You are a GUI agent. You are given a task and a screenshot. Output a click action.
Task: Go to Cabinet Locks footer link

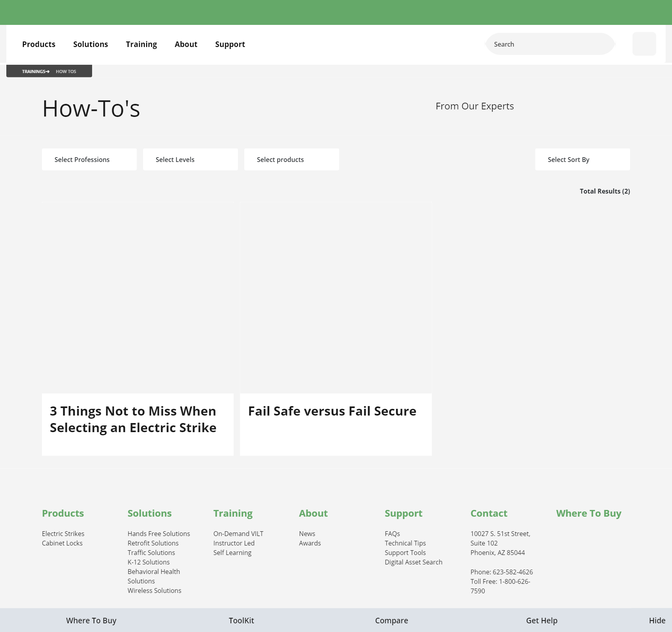point(62,543)
